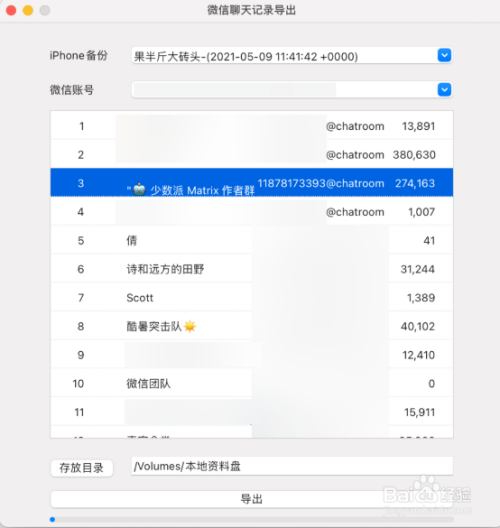This screenshot has height=528, width=500.
Task: Open the 微信账号 dropdown arrow
Action: (x=444, y=90)
